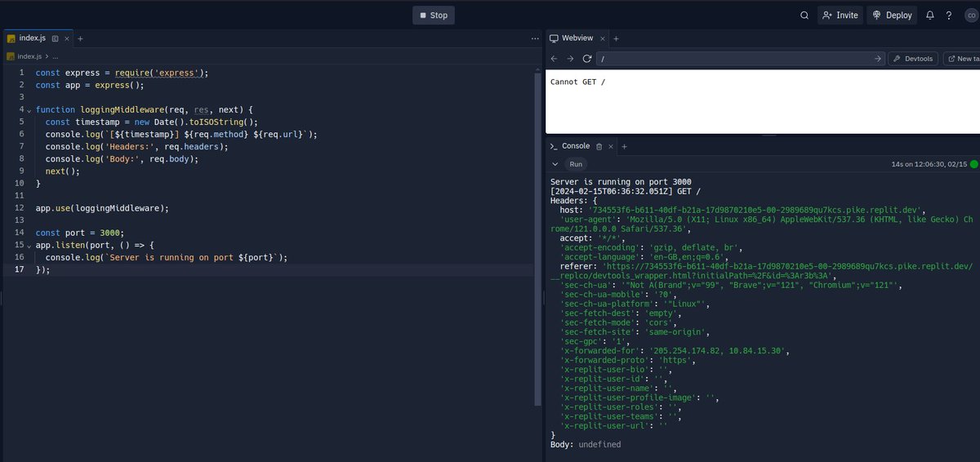This screenshot has width=980, height=462.
Task: Collapse the console run output chevron
Action: [x=555, y=164]
